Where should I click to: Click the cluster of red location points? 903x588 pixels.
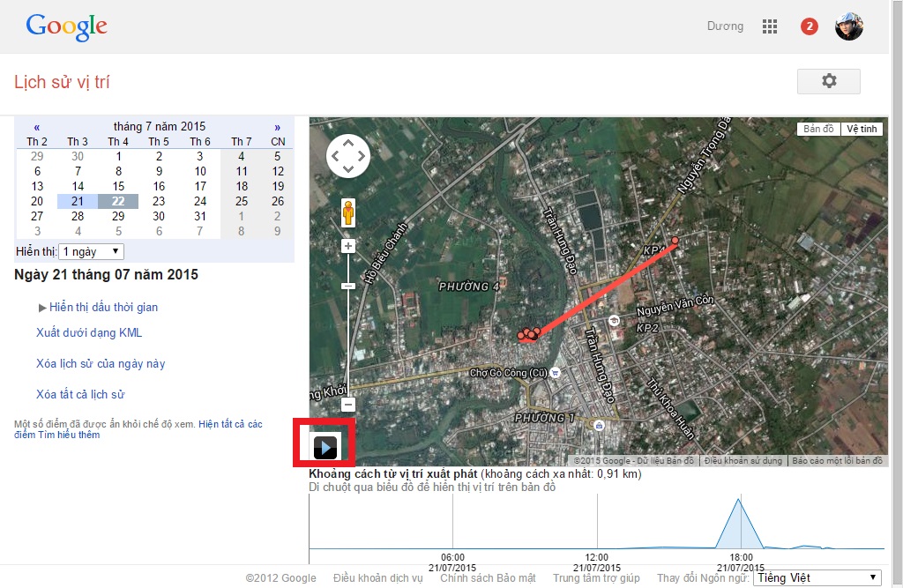(529, 335)
